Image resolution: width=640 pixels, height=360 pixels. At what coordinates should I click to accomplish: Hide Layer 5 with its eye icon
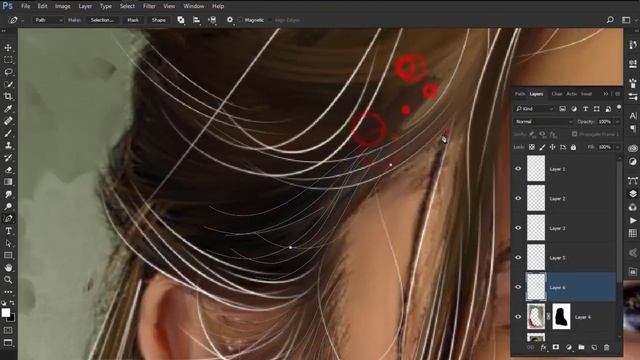pos(518,258)
